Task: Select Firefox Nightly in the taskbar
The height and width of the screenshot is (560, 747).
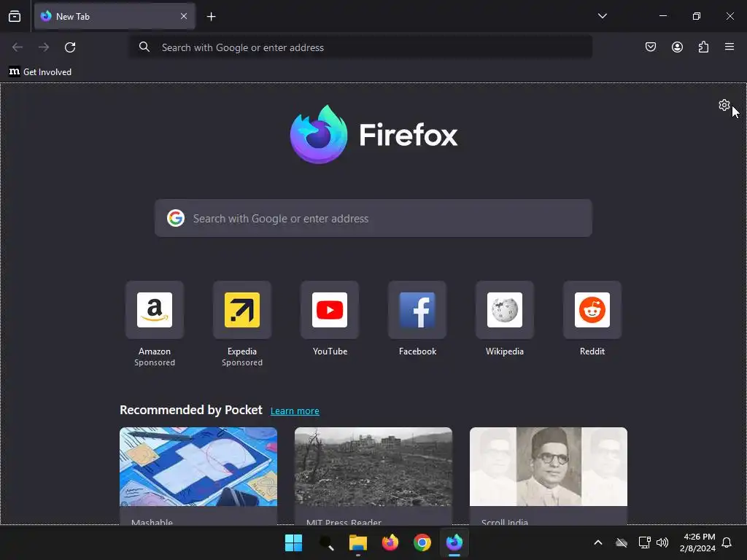Action: (454, 542)
